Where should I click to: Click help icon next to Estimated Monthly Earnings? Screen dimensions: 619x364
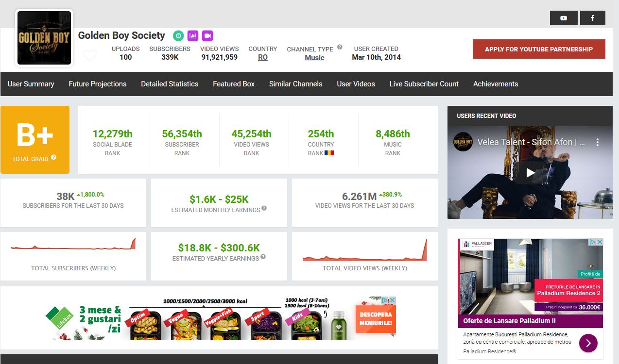(x=264, y=208)
